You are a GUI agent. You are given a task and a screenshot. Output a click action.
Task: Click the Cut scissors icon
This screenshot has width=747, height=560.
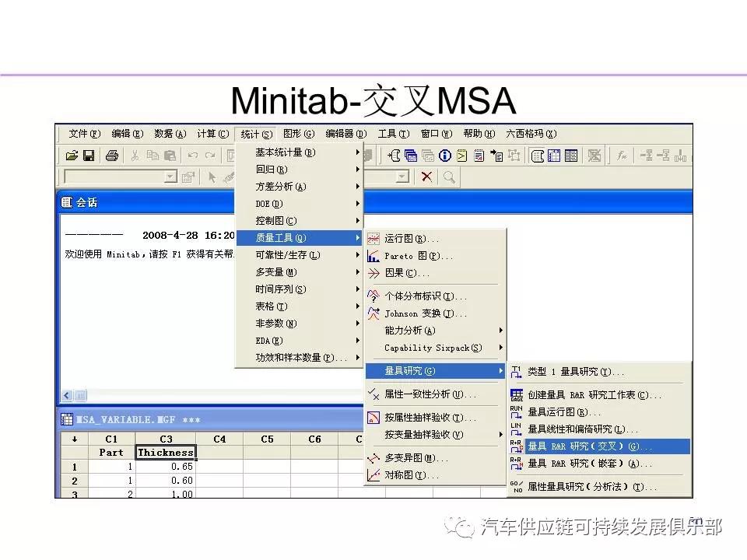(135, 156)
